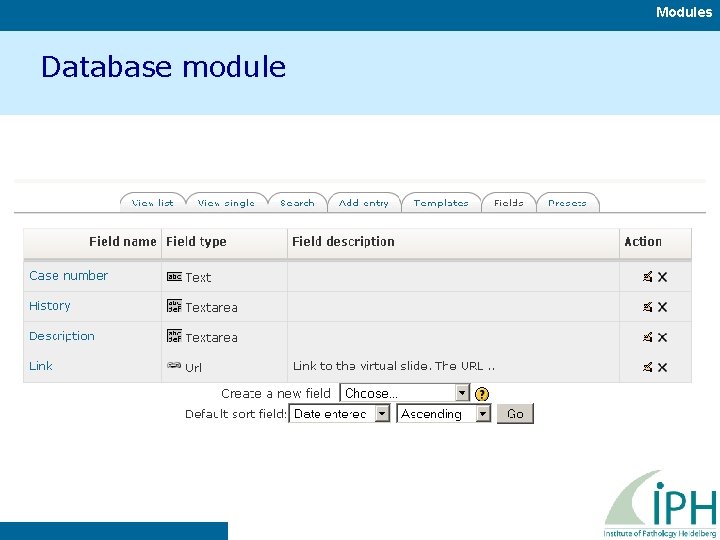Open the Create a new field dropdown
720x540 pixels.
[405, 393]
